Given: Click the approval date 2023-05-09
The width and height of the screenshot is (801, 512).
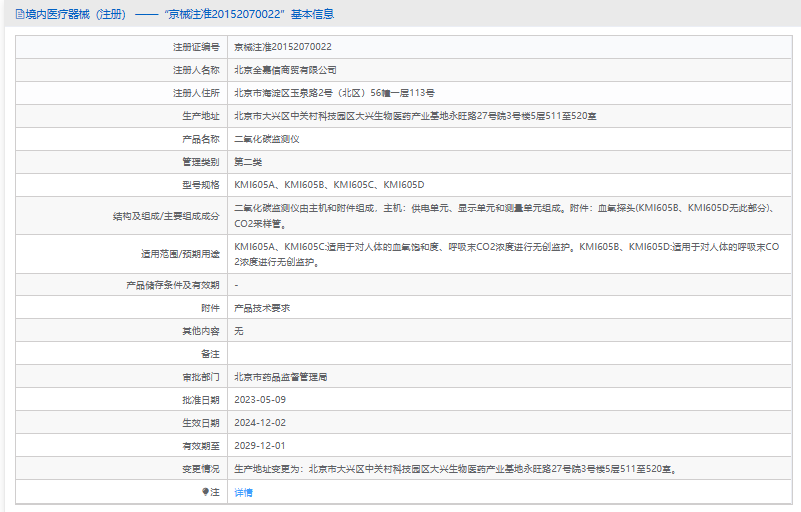Looking at the screenshot, I should coord(260,400).
